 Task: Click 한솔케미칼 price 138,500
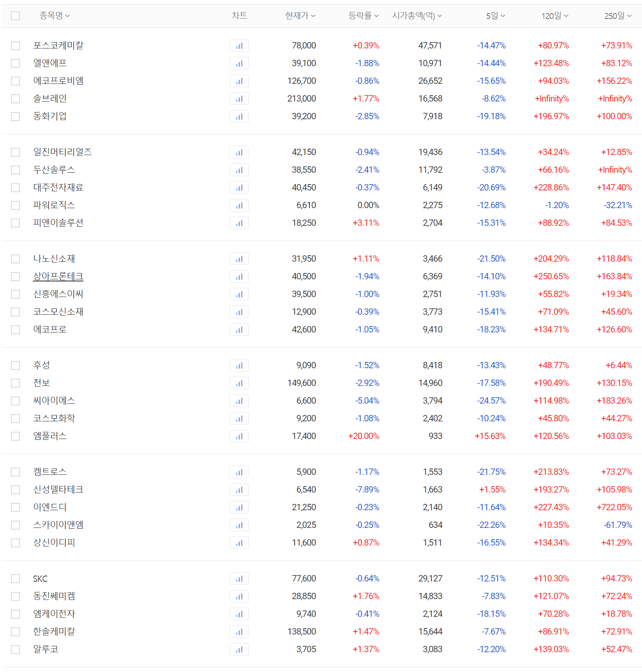302,632
